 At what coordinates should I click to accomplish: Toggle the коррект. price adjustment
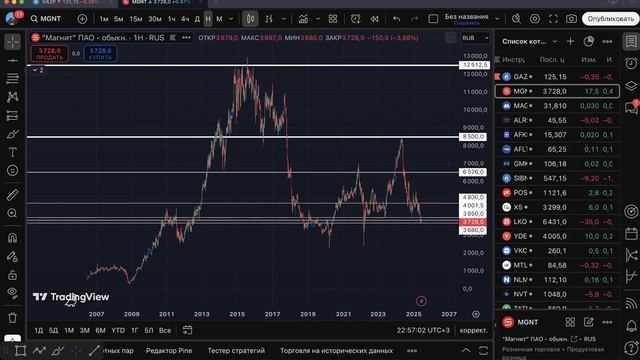pyautogui.click(x=473, y=330)
